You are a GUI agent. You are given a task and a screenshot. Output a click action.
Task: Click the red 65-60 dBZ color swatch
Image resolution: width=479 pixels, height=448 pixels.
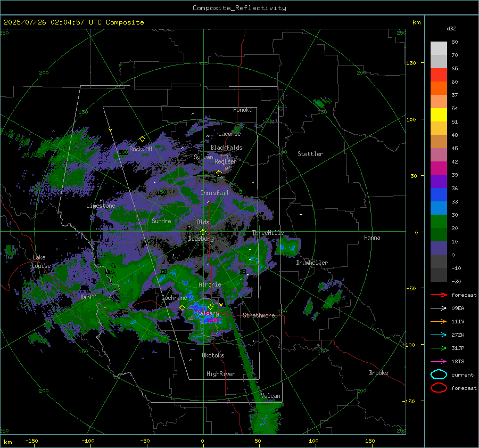[439, 75]
